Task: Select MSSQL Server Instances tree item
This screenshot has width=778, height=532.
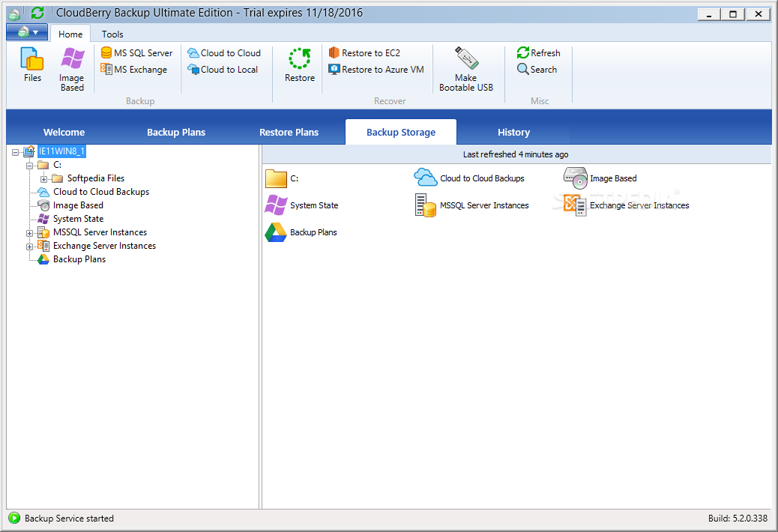Action: coord(100,232)
